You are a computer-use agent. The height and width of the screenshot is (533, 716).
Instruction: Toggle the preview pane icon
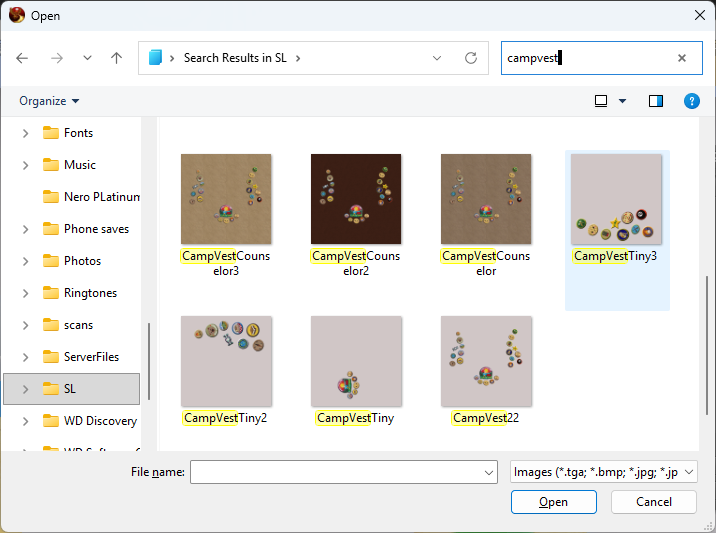[656, 101]
